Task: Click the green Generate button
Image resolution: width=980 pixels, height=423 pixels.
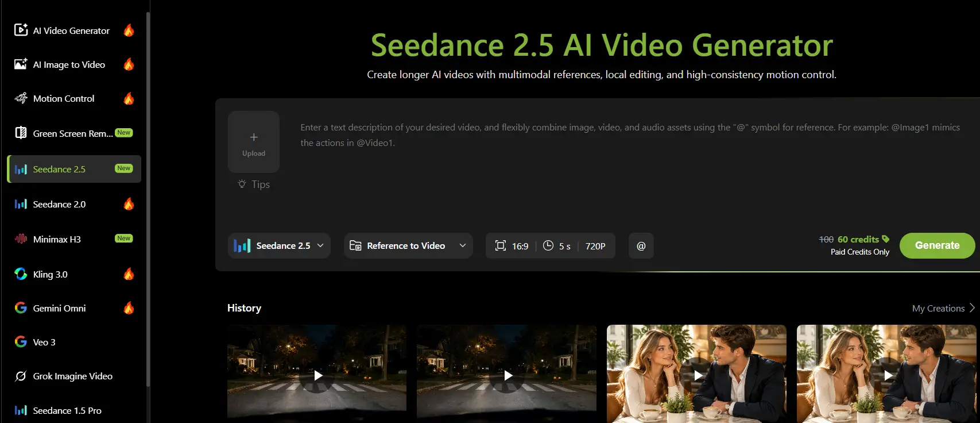Action: (938, 245)
